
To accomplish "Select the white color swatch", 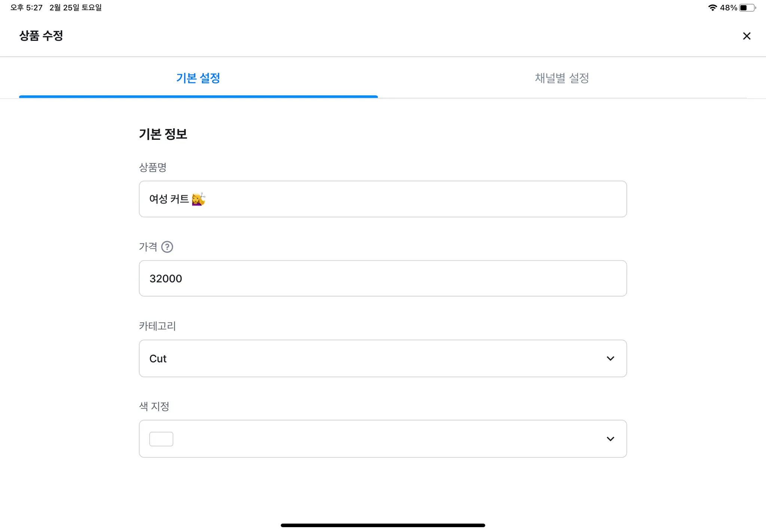I will pos(161,439).
